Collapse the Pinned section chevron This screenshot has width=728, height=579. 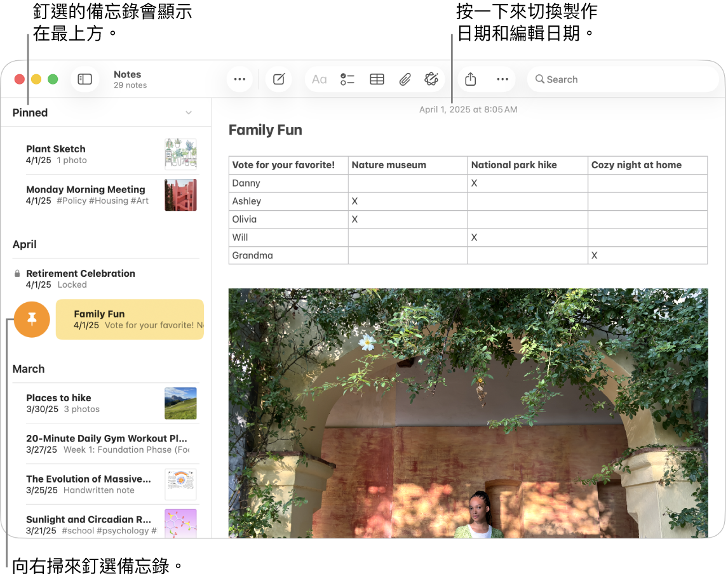189,113
